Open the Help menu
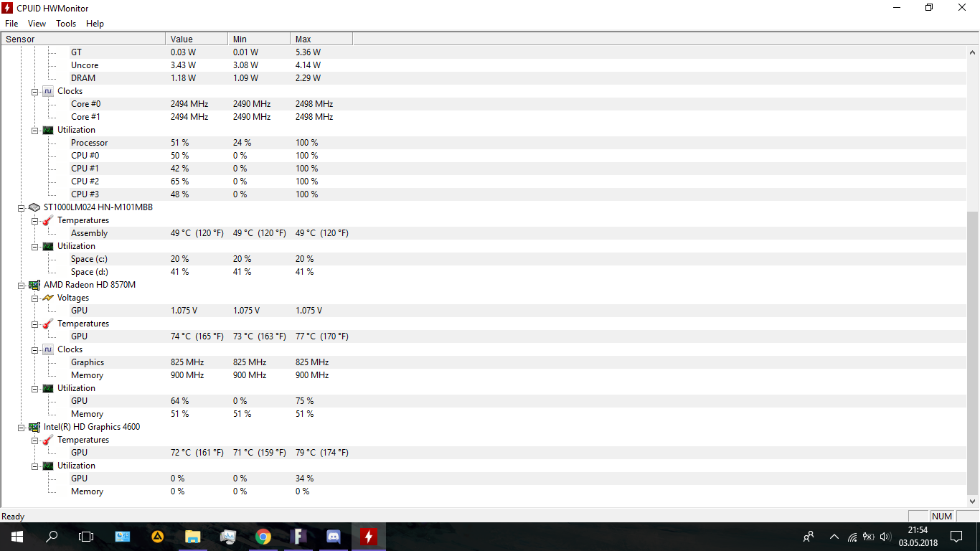 coord(95,24)
